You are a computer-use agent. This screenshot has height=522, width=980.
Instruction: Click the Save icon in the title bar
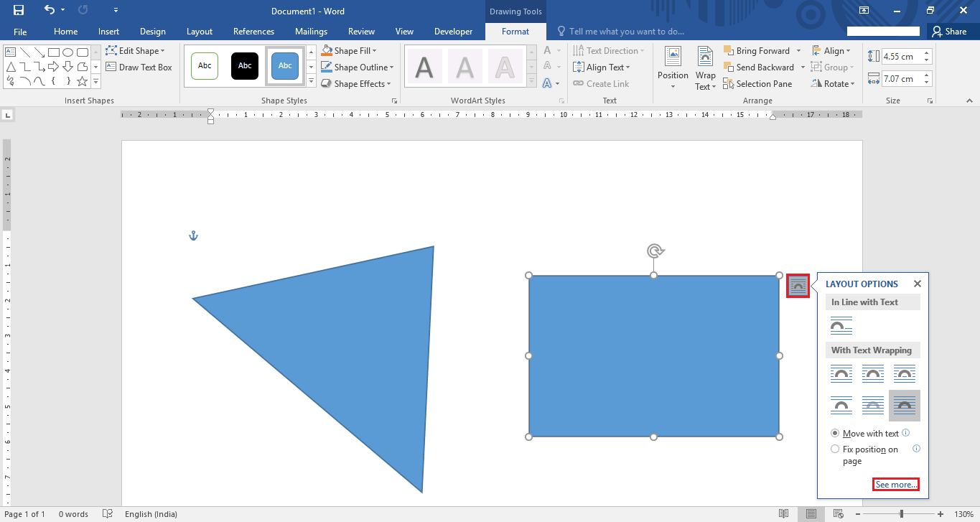point(18,10)
